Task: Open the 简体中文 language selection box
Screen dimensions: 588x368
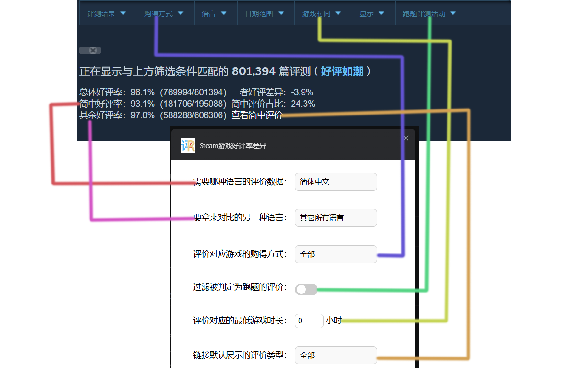Action: coord(336,182)
